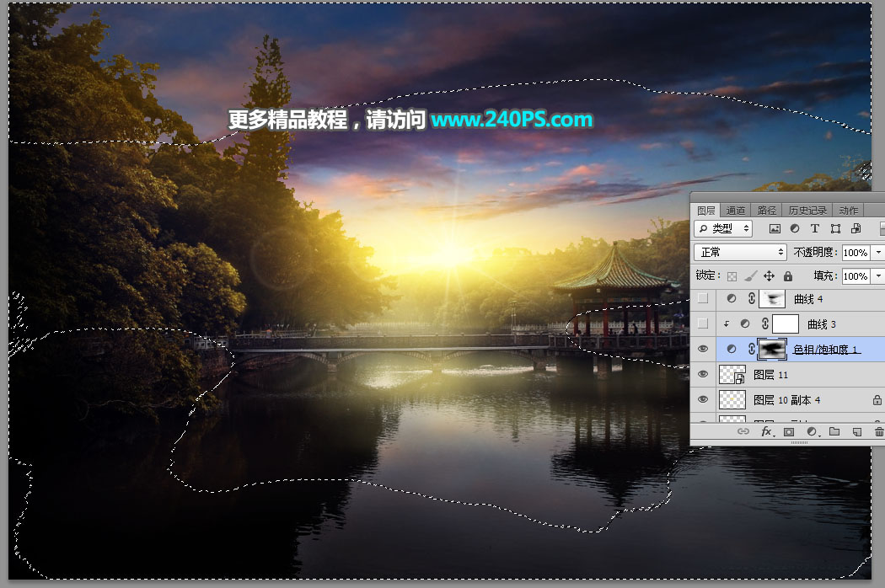The height and width of the screenshot is (588, 885).
Task: Switch to 路径 tab
Action: click(x=766, y=211)
